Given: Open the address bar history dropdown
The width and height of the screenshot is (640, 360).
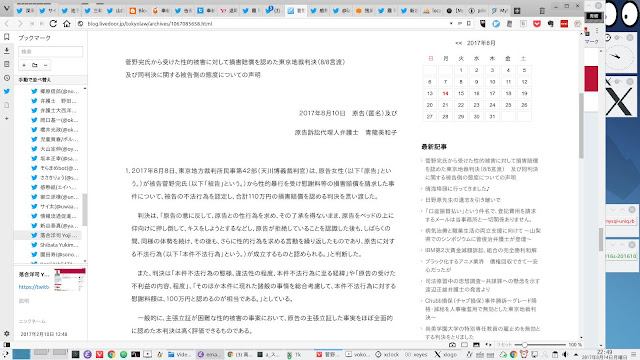Looking at the screenshot, I should tap(451, 24).
